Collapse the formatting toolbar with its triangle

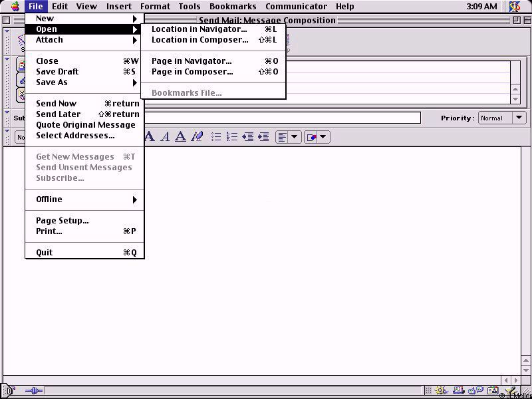pos(7,131)
